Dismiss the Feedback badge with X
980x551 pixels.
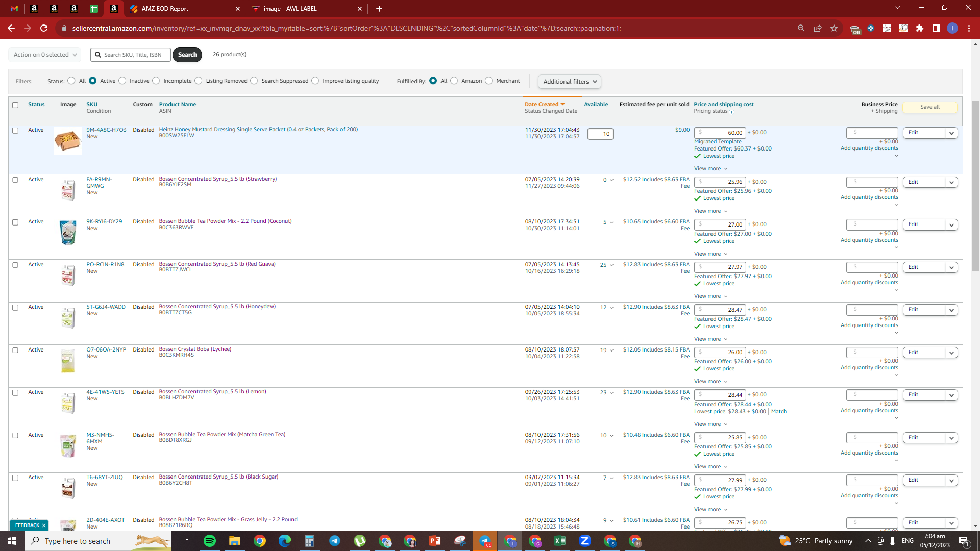coord(44,525)
